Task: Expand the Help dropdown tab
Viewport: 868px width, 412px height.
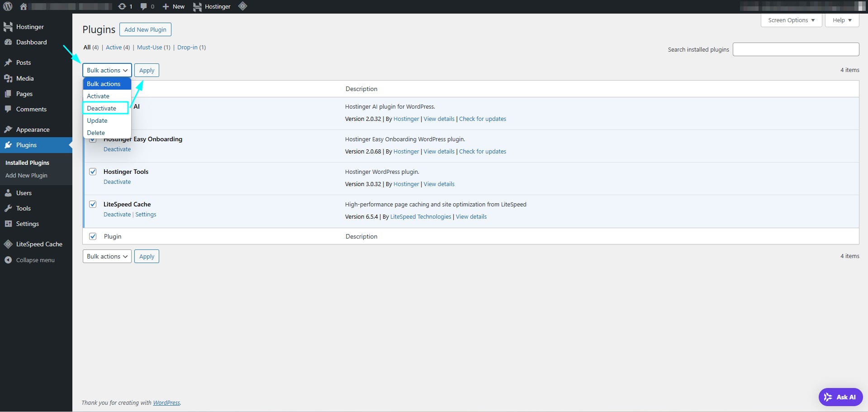Action: [841, 20]
